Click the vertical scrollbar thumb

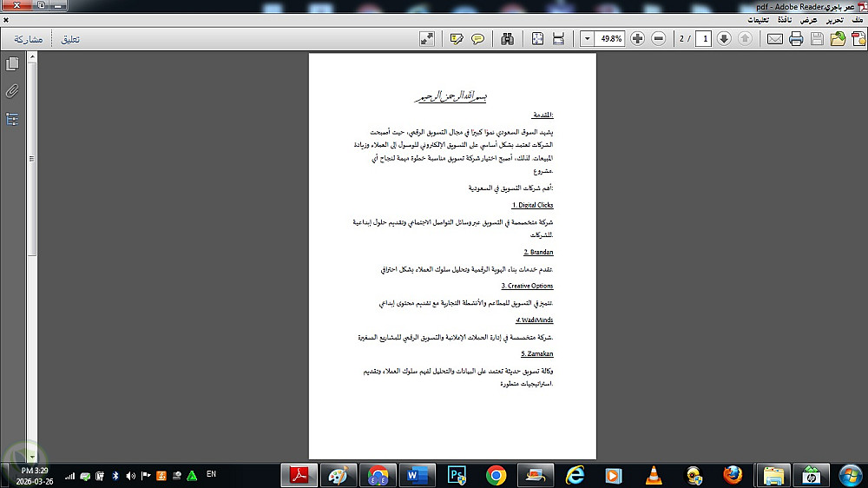pos(32,158)
